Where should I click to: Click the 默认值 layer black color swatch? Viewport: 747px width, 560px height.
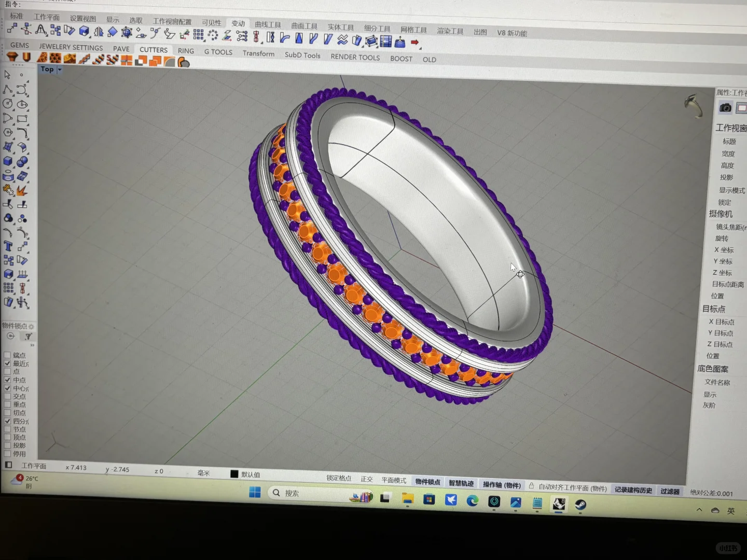click(x=234, y=474)
